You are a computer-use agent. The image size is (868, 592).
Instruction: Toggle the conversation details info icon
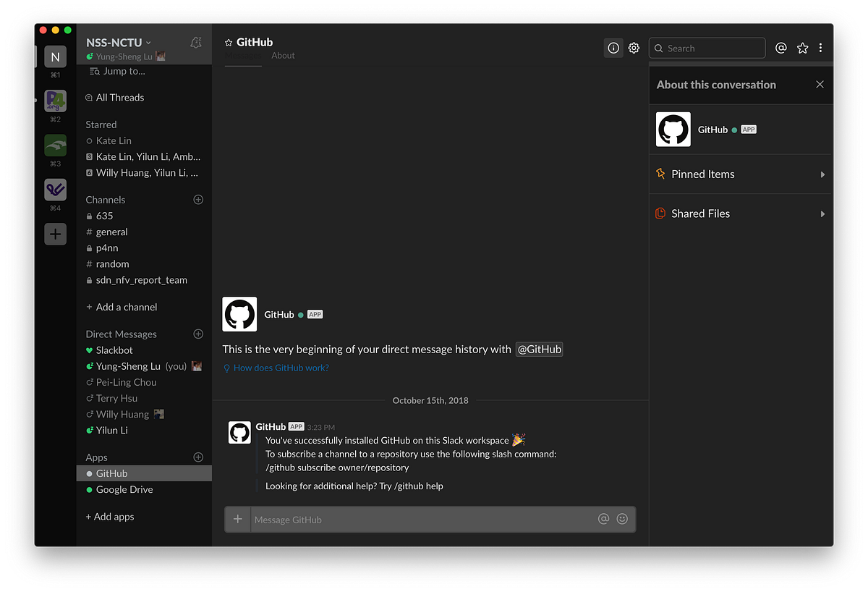click(613, 48)
